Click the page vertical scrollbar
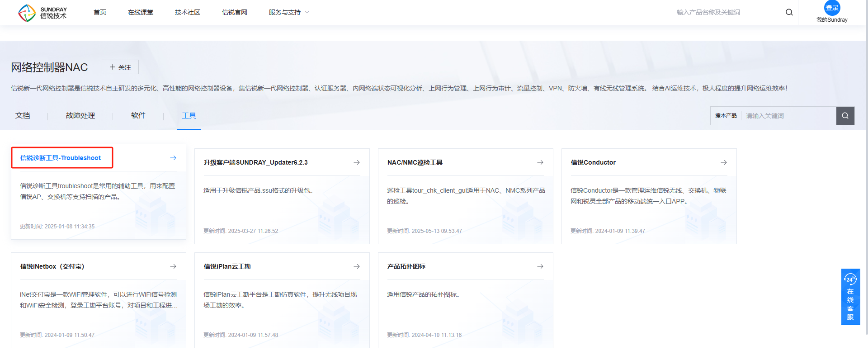Screen dimensions: 868x360 pos(866,167)
